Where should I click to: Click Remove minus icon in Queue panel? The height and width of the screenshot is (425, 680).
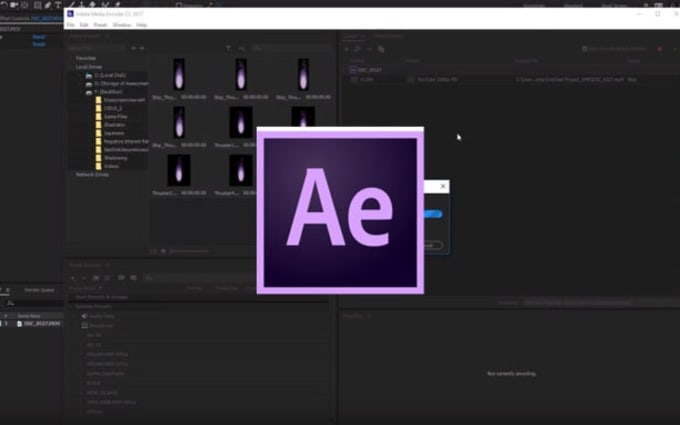tap(369, 49)
